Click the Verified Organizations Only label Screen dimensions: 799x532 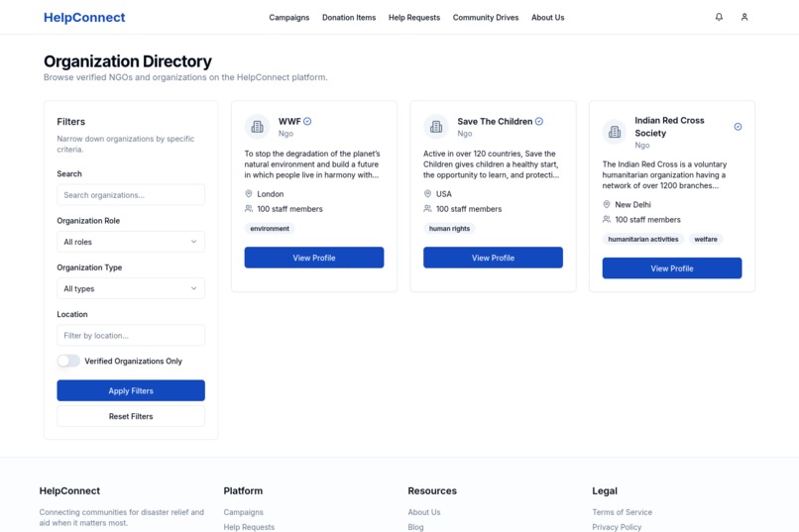pos(133,361)
